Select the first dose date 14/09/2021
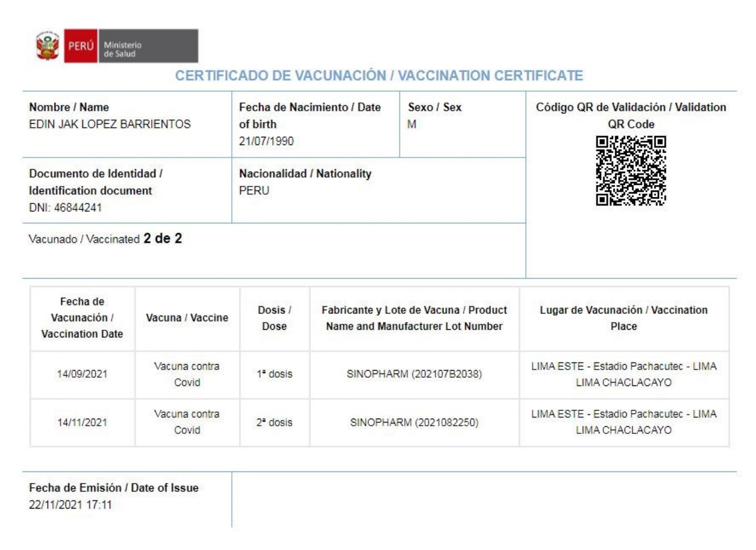The width and height of the screenshot is (756, 550). point(82,374)
